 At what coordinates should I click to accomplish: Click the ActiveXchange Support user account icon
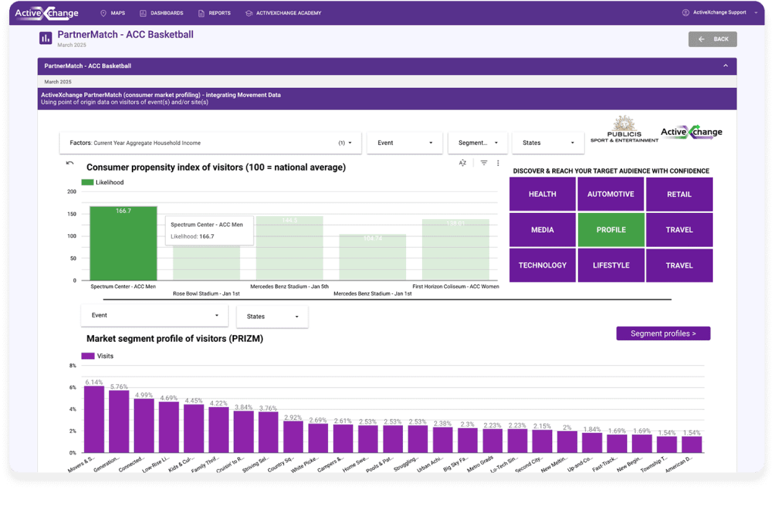pyautogui.click(x=686, y=13)
